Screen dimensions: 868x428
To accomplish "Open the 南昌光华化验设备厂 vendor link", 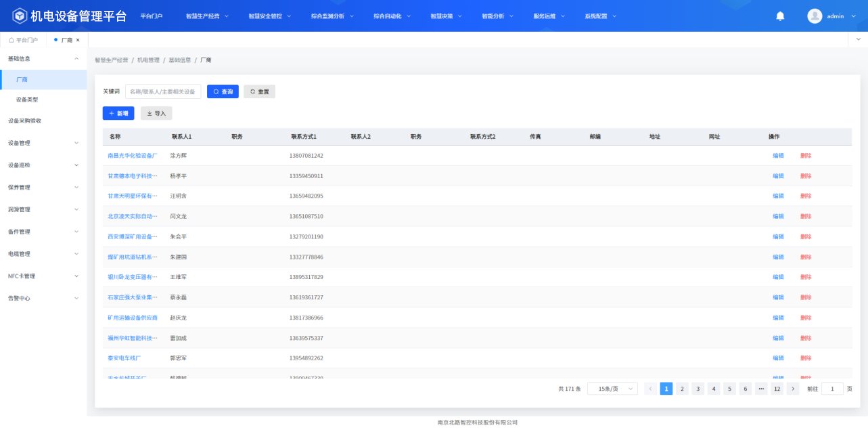I will point(132,156).
